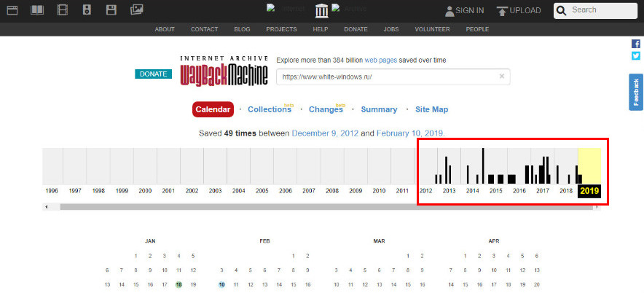Open the HELP menu item

click(x=321, y=29)
